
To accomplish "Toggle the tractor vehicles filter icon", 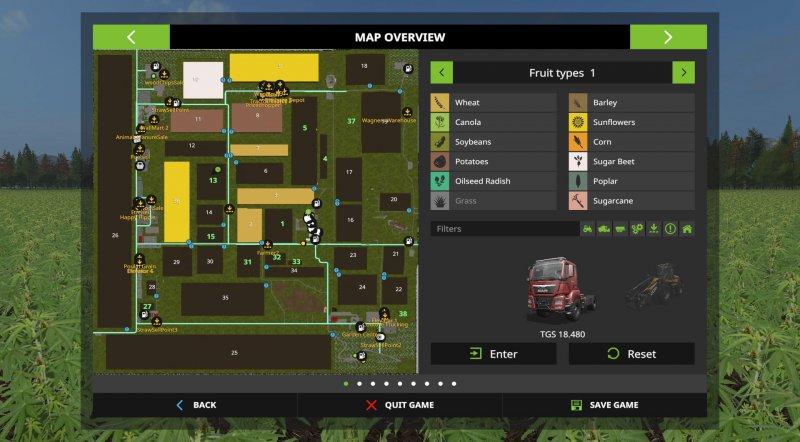I will pyautogui.click(x=588, y=229).
